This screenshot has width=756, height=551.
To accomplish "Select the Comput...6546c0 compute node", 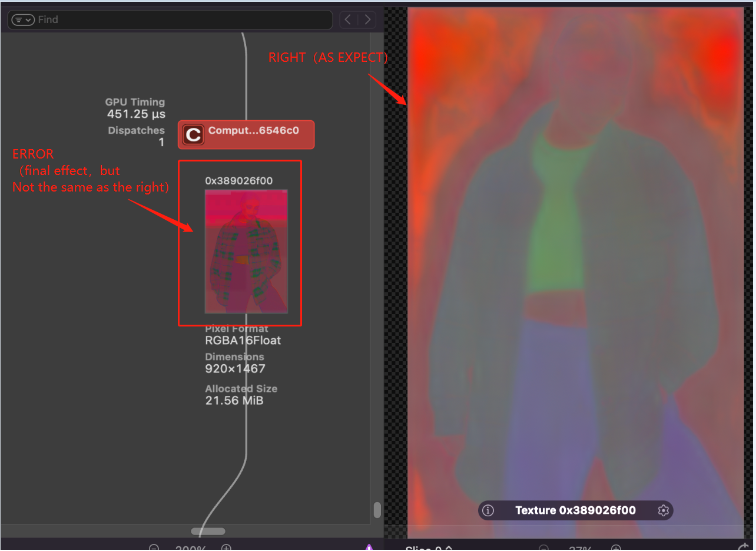I will click(x=246, y=134).
